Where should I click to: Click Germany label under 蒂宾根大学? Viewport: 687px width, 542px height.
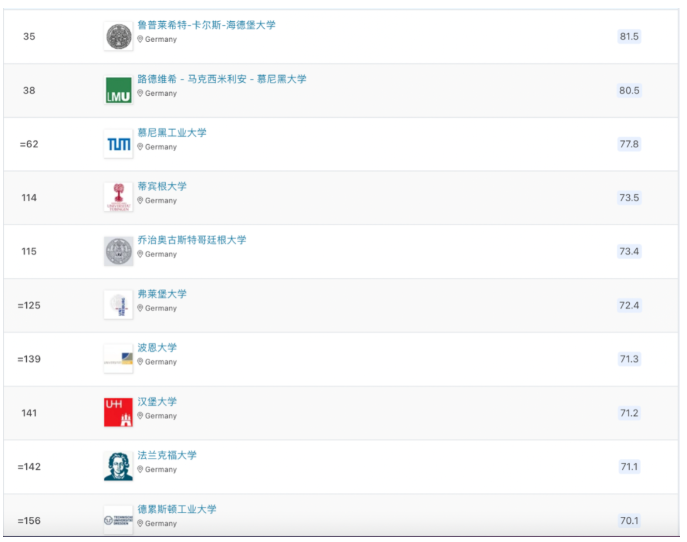click(x=161, y=201)
